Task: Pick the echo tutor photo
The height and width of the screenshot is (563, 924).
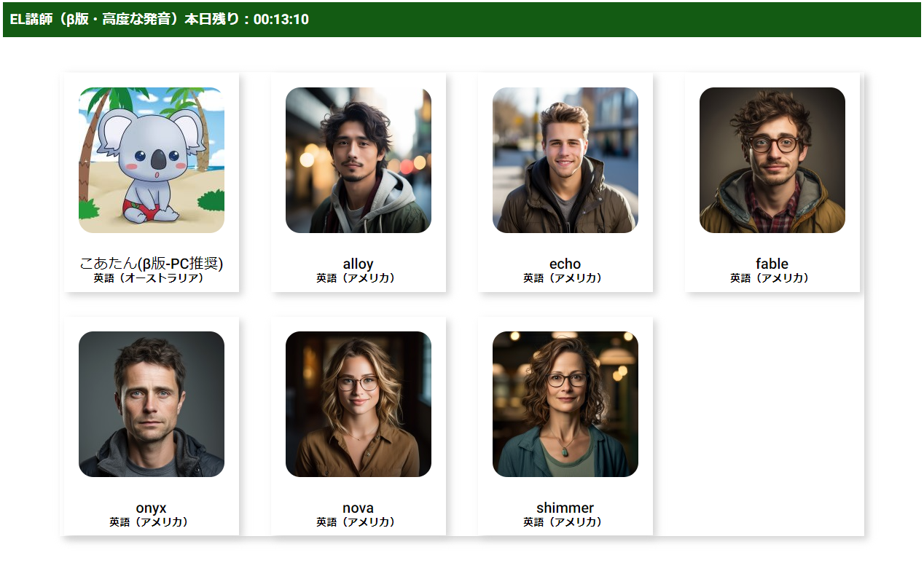Action: pos(565,160)
